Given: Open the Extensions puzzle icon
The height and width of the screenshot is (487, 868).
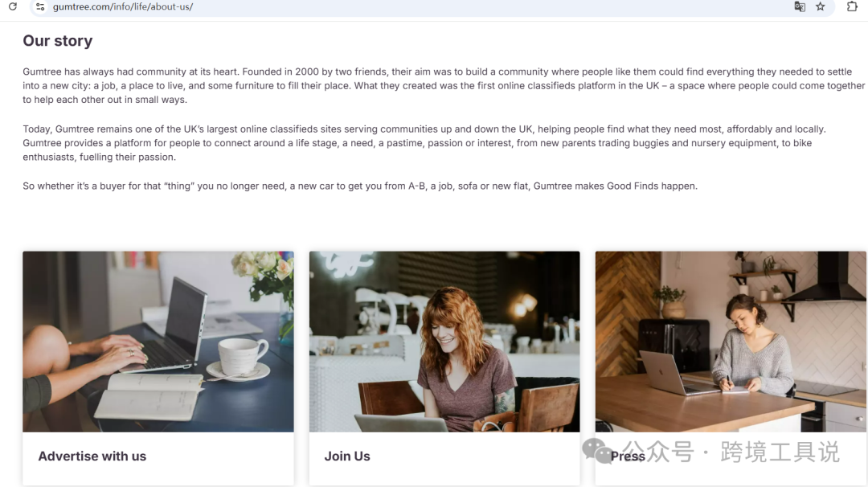Looking at the screenshot, I should coord(852,6).
